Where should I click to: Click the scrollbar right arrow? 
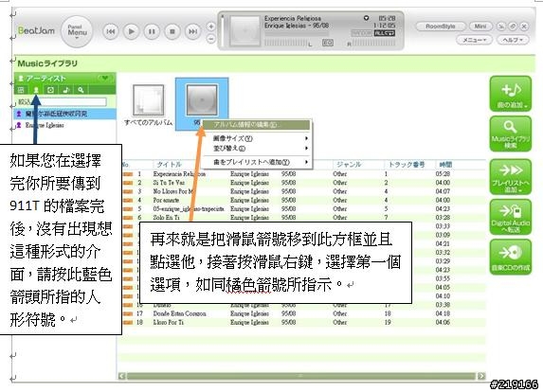pyautogui.click(x=481, y=376)
